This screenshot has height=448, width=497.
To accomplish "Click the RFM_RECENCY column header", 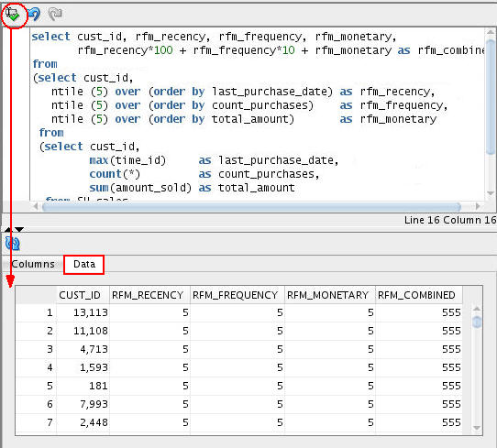I will pyautogui.click(x=149, y=295).
